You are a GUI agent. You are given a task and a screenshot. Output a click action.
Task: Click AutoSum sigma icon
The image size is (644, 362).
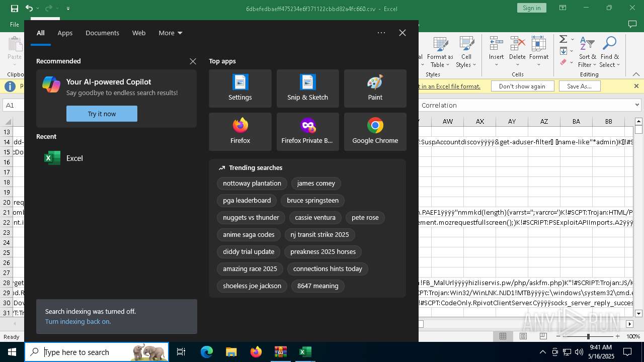563,39
